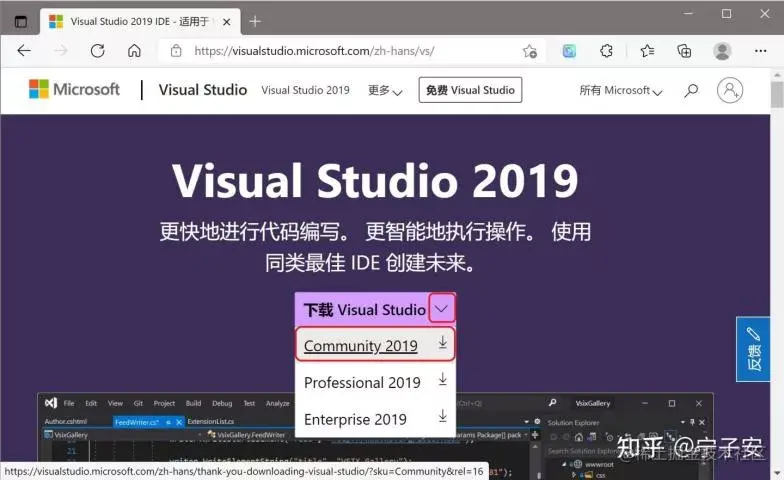This screenshot has height=480, width=784.
Task: Open Debug menu in IDE screenshot
Action: 222,403
